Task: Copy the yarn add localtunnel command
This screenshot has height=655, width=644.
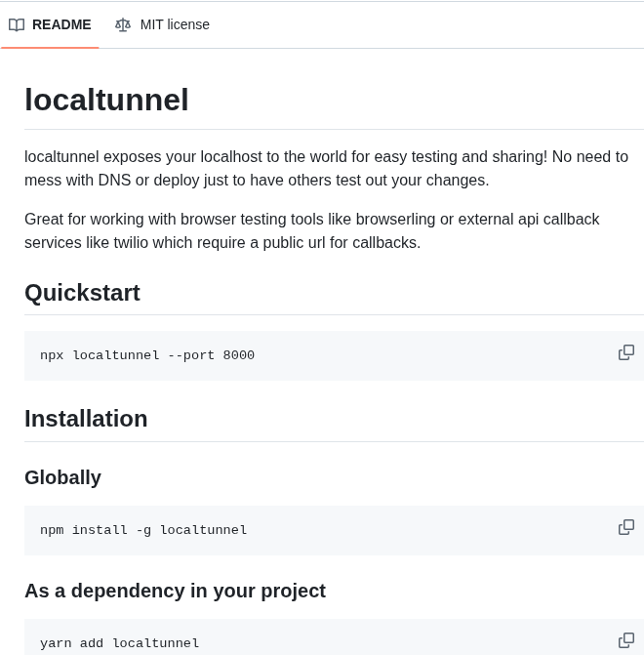Action: (626, 640)
